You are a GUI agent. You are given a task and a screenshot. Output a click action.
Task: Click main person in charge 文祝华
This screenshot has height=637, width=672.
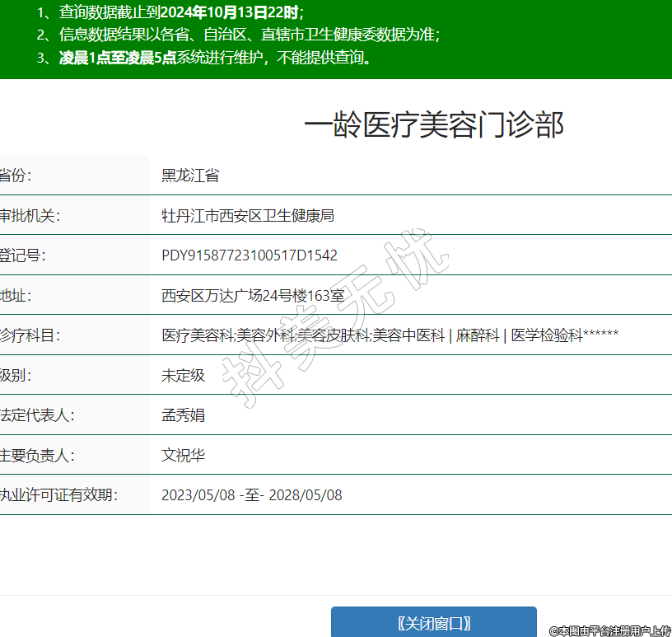point(183,456)
